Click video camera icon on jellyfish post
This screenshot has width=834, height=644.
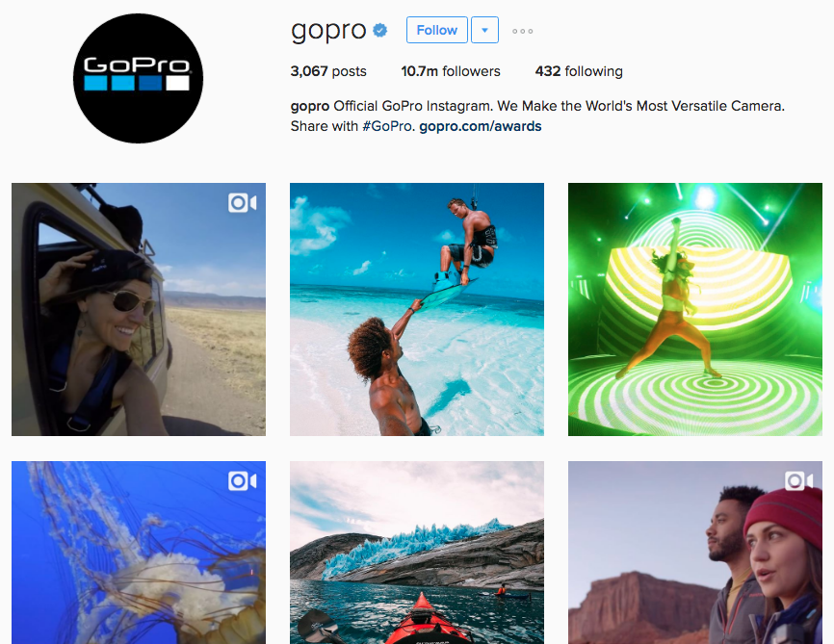point(242,481)
